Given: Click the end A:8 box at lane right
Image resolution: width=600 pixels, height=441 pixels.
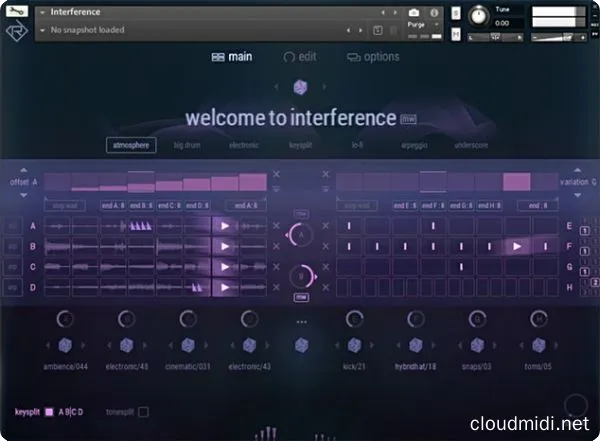Looking at the screenshot, I should click(246, 206).
